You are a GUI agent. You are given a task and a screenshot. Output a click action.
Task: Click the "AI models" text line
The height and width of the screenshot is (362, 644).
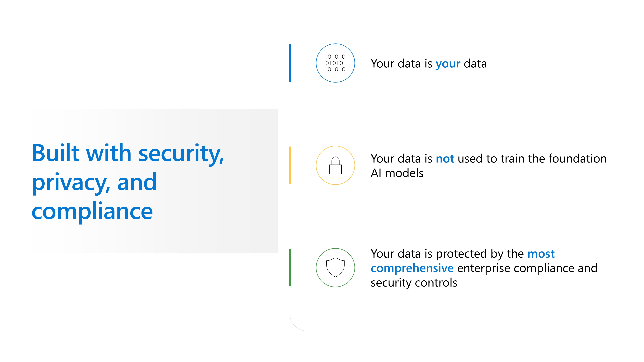397,173
